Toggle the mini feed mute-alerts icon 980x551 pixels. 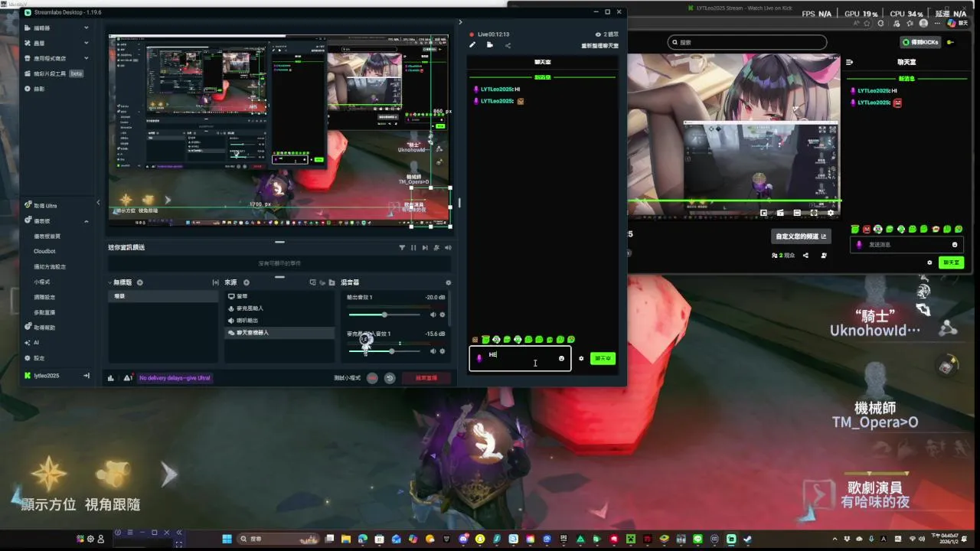[x=436, y=248]
